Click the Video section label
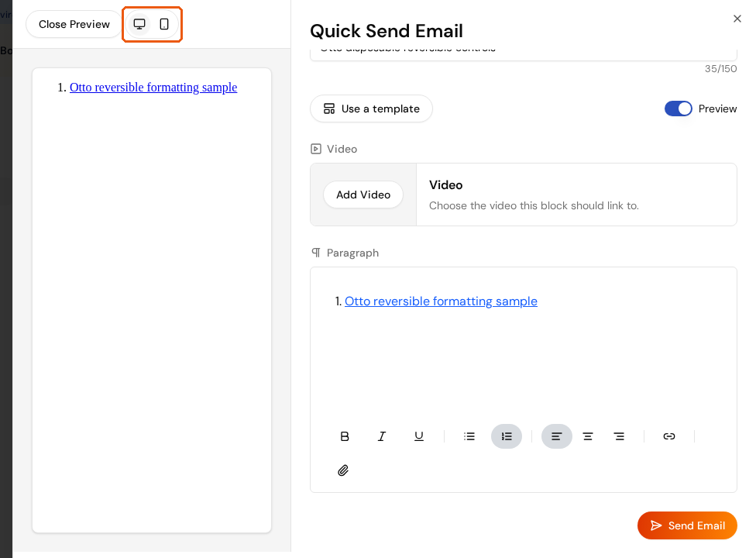This screenshot has width=756, height=558. pyautogui.click(x=342, y=149)
